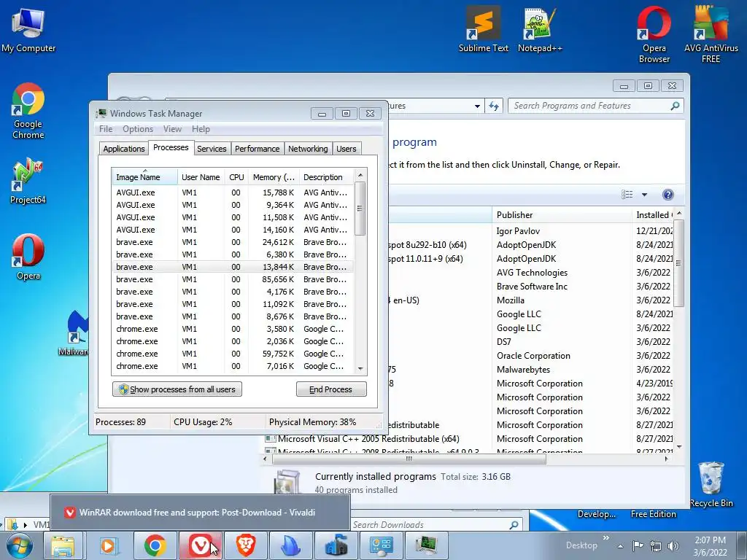747x560 pixels.
Task: Open Notepad++ desktop shortcut
Action: (x=540, y=29)
